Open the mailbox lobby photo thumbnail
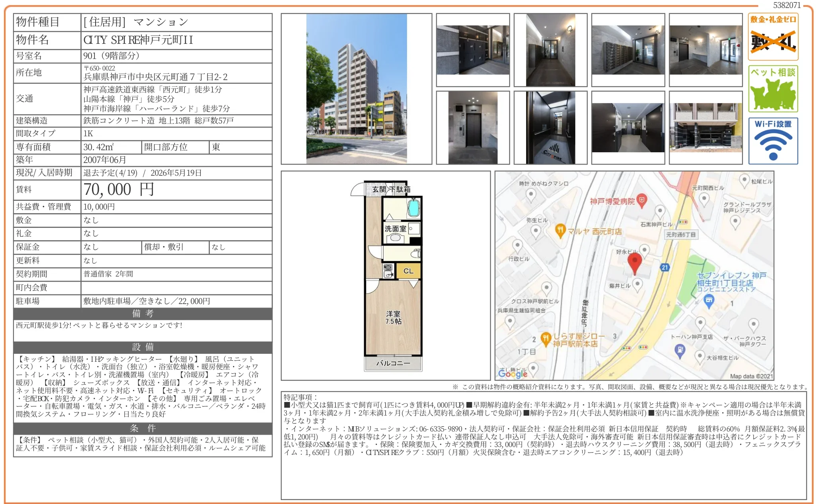 (x=628, y=50)
